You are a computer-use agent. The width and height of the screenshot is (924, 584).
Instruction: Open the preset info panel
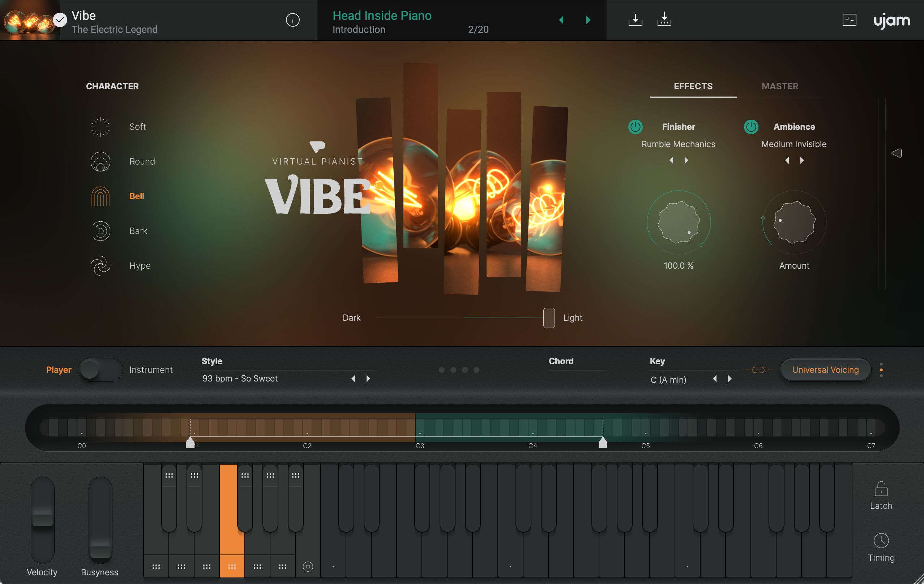(x=292, y=20)
